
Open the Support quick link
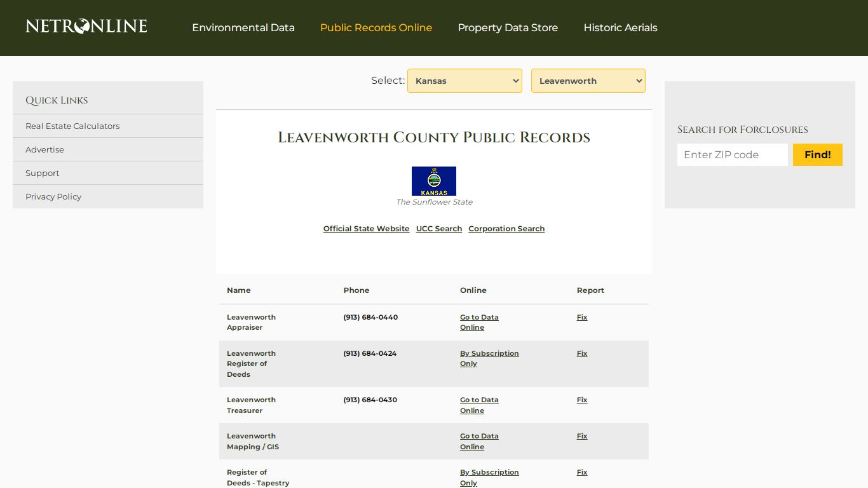click(x=42, y=173)
